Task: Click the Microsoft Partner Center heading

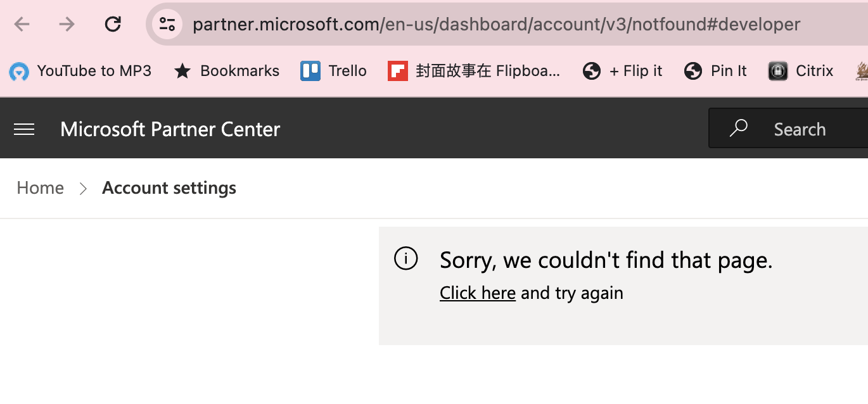Action: 170,129
